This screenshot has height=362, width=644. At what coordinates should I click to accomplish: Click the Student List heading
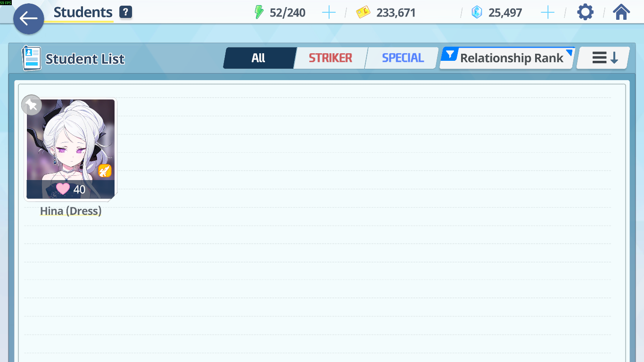point(85,59)
